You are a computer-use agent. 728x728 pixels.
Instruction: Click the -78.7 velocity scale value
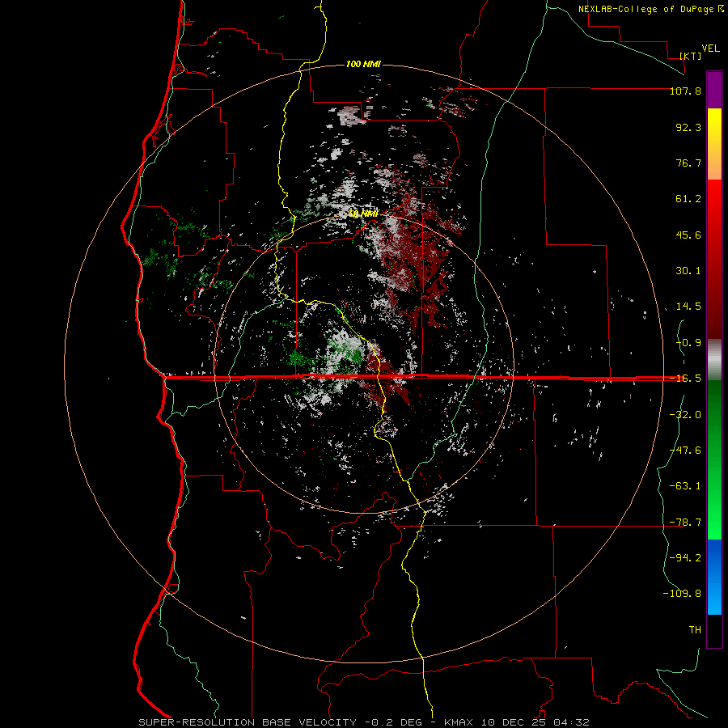(685, 523)
